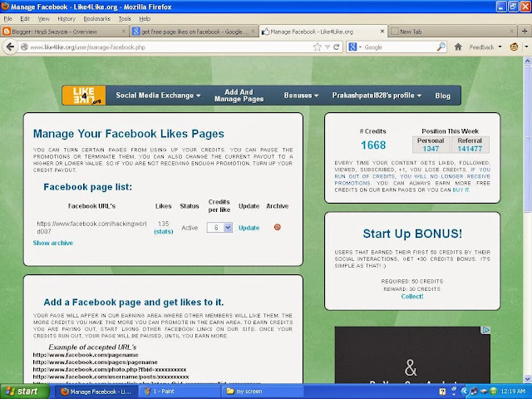This screenshot has width=532, height=399.
Task: Click the site identity globe icon
Action: tap(24, 47)
